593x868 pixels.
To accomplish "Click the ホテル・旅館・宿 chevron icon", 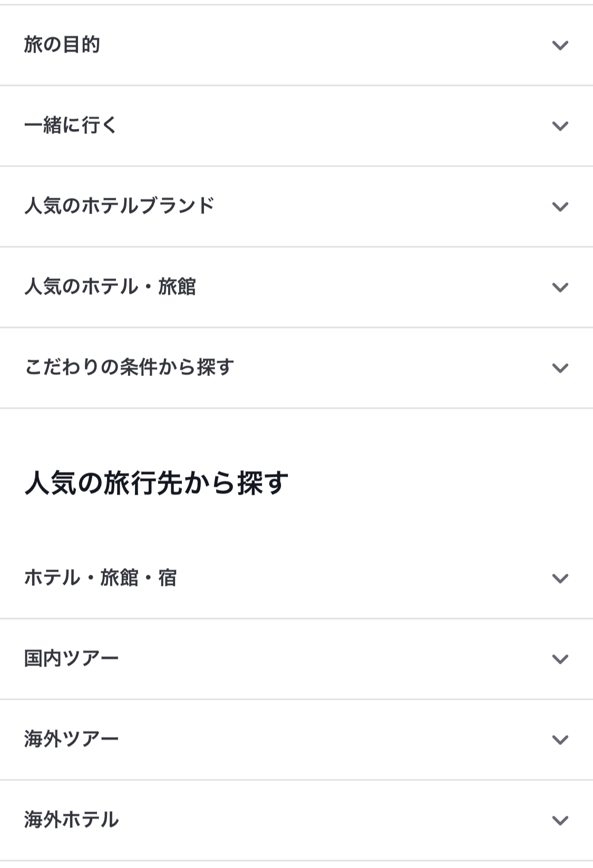I will coord(560,578).
